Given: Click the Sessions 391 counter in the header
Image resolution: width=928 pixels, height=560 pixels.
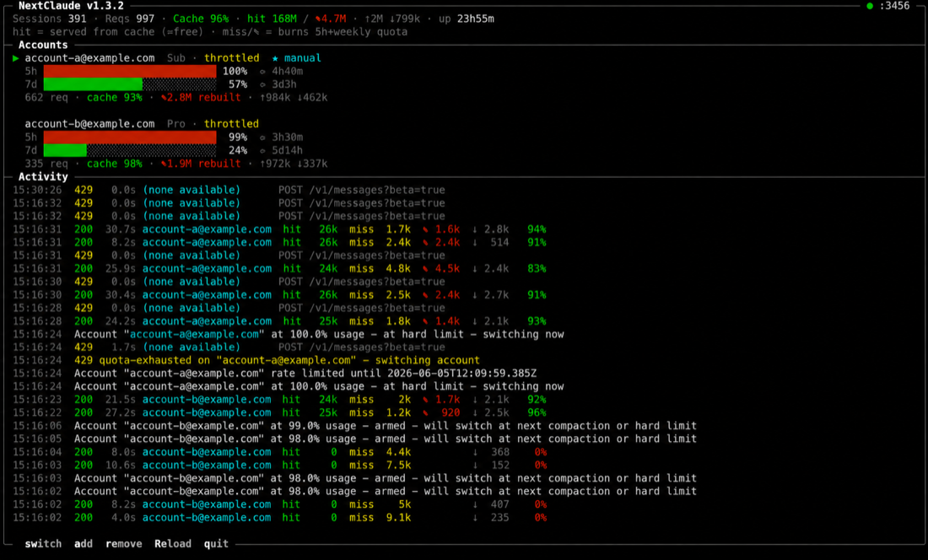Looking at the screenshot, I should tap(49, 19).
